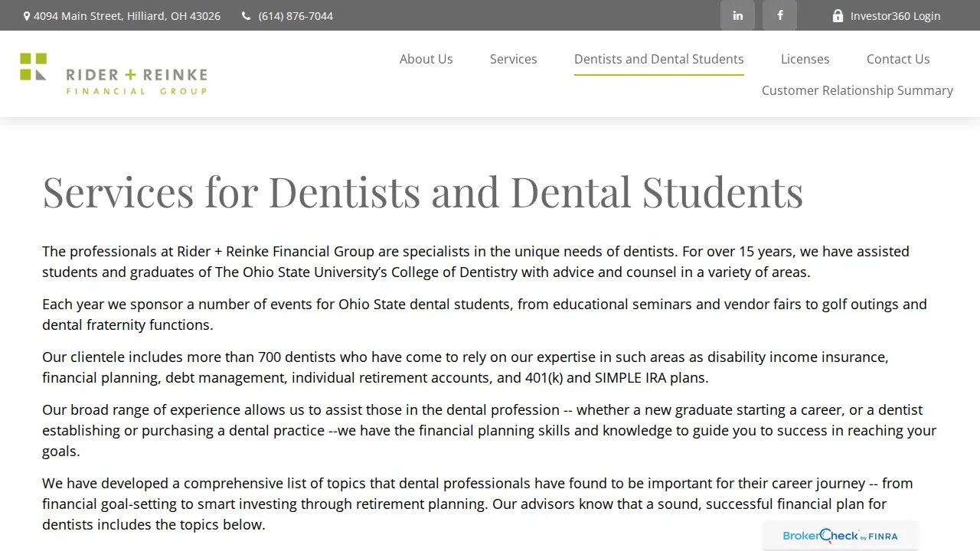This screenshot has height=551, width=980.
Task: Click the Services for Dentists heading
Action: click(x=423, y=191)
